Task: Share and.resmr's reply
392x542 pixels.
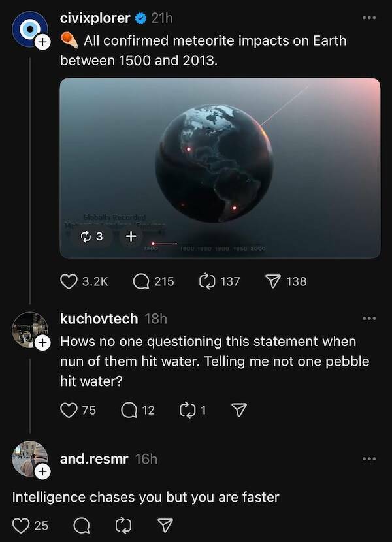Action: click(x=165, y=524)
